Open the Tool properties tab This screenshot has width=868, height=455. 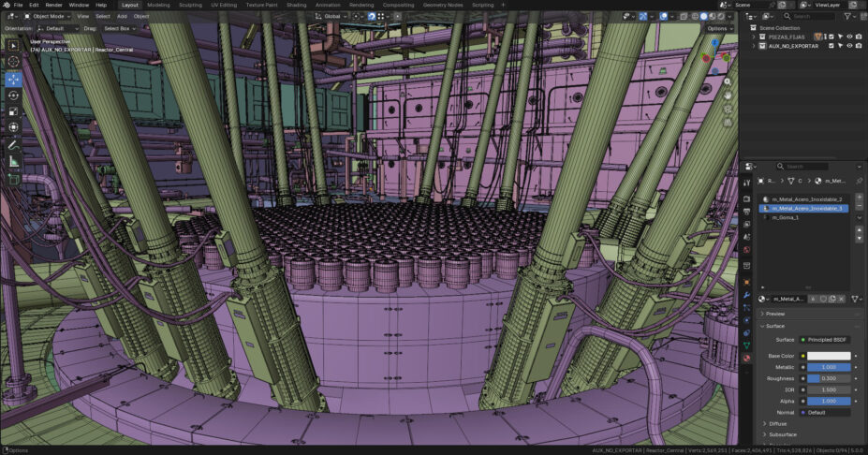coord(747,183)
